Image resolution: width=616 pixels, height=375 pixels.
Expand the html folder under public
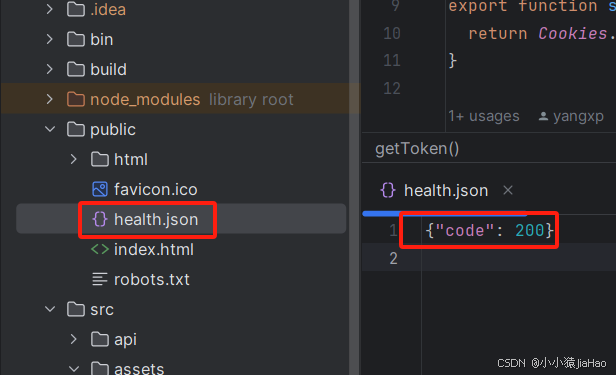click(73, 159)
